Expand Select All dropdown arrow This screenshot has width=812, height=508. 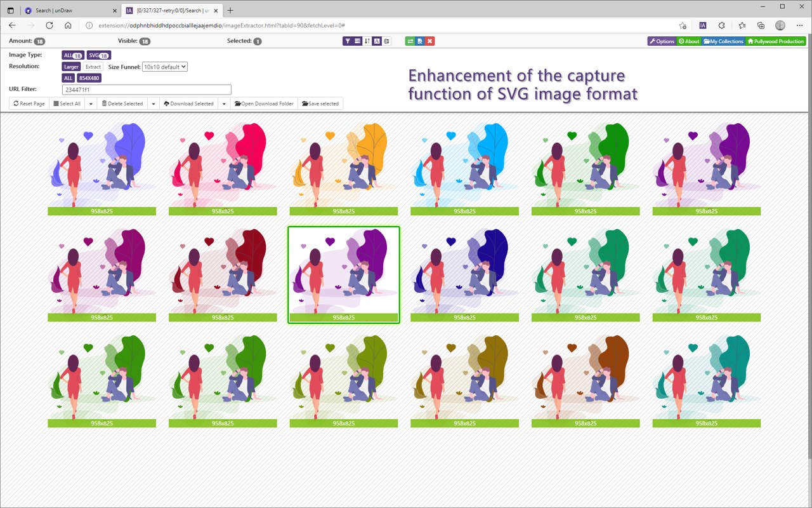(x=91, y=104)
